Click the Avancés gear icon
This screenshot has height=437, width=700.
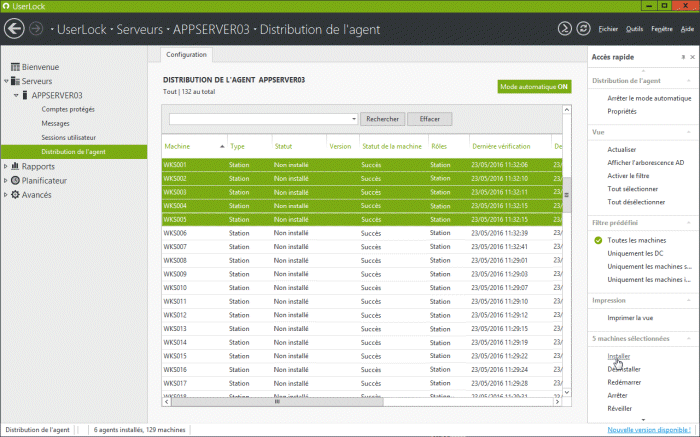tap(15, 195)
